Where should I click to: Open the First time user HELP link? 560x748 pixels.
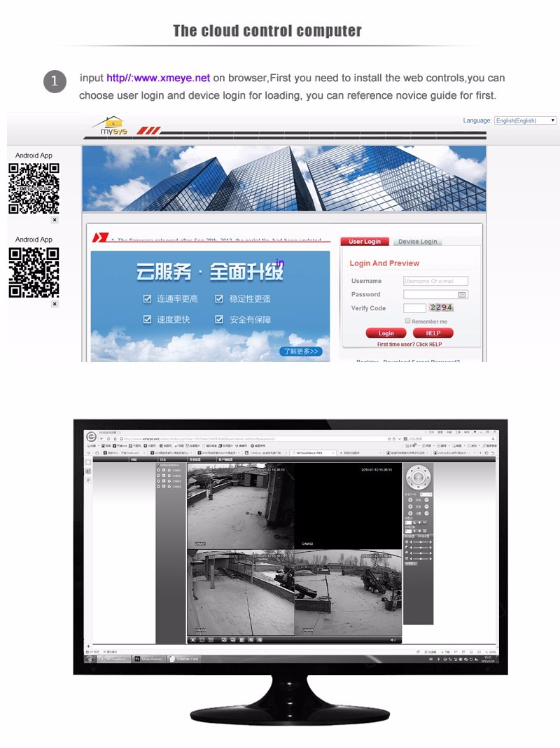pyautogui.click(x=409, y=345)
